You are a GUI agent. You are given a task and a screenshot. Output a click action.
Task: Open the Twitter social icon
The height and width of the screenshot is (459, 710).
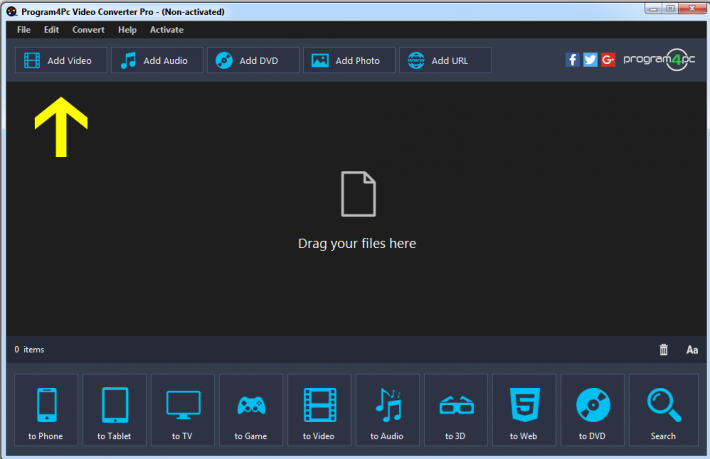click(590, 60)
